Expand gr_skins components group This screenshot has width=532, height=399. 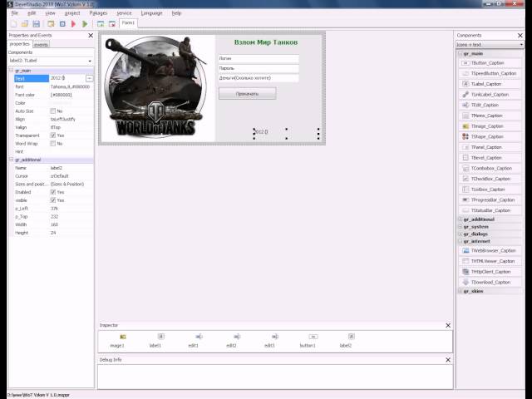[461, 291]
